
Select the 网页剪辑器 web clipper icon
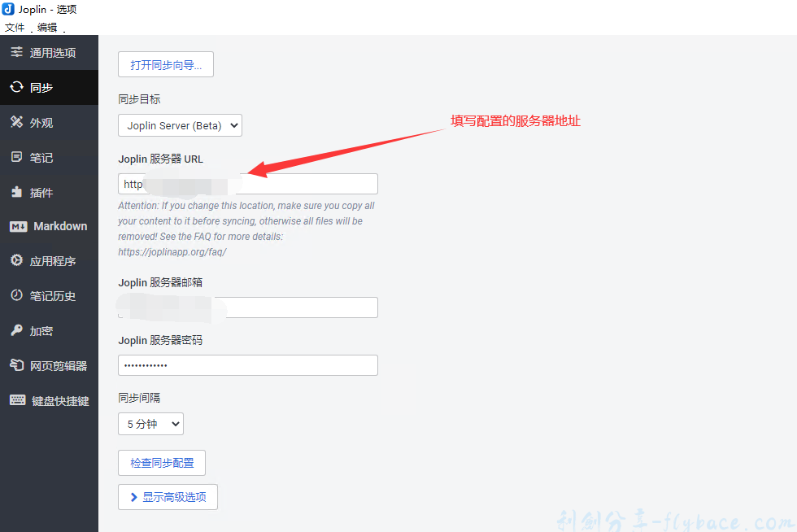click(x=49, y=365)
